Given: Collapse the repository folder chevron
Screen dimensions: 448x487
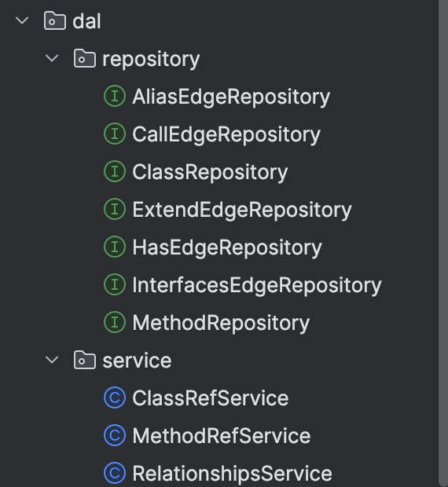Looking at the screenshot, I should point(52,58).
